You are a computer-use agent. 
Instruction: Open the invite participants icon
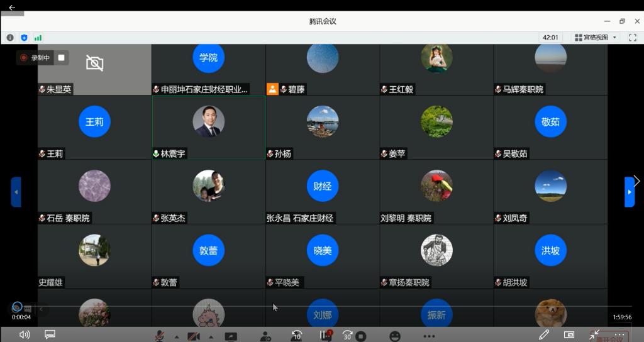[265, 336]
